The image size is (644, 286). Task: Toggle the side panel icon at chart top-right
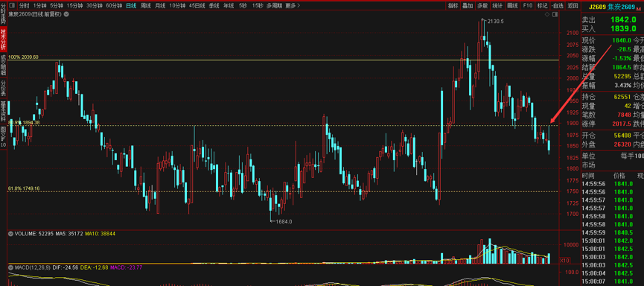(555, 14)
